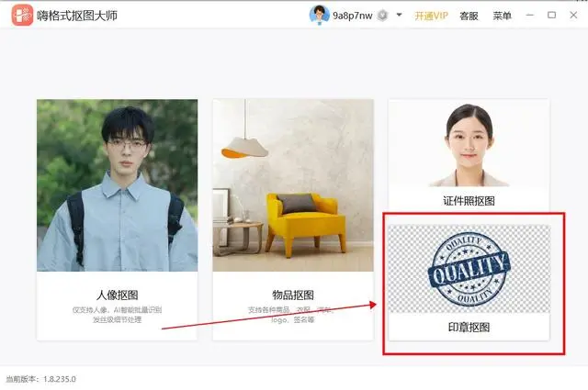
Task: Open 客服 customer service
Action: (x=469, y=16)
